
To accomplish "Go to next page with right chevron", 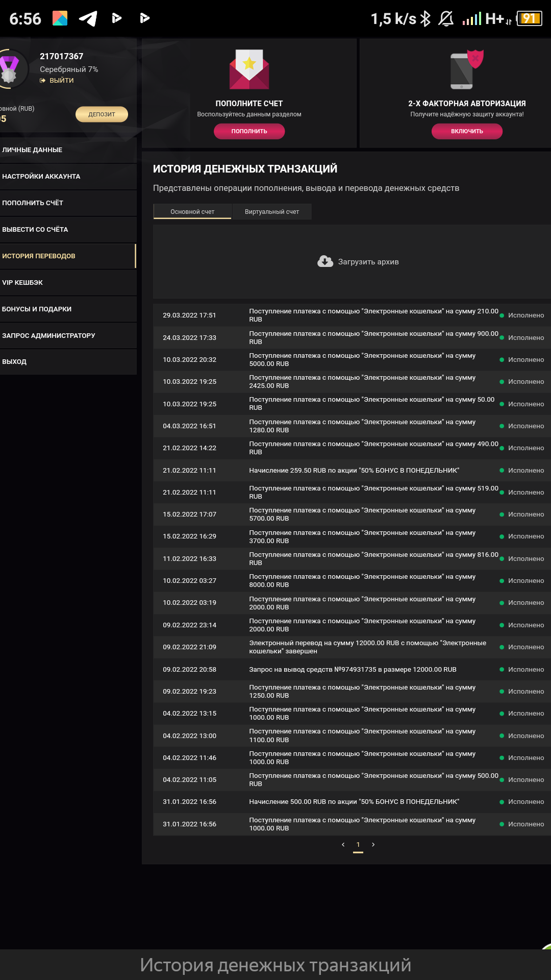I will [373, 845].
